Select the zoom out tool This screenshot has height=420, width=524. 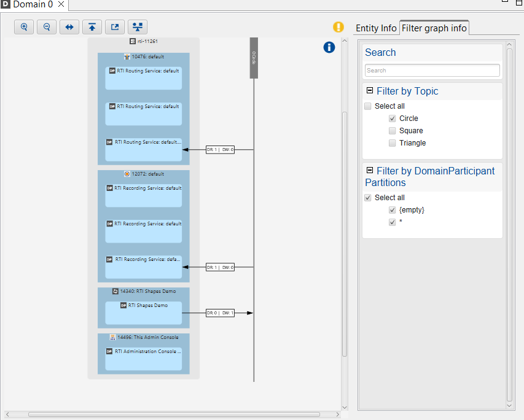tap(46, 27)
